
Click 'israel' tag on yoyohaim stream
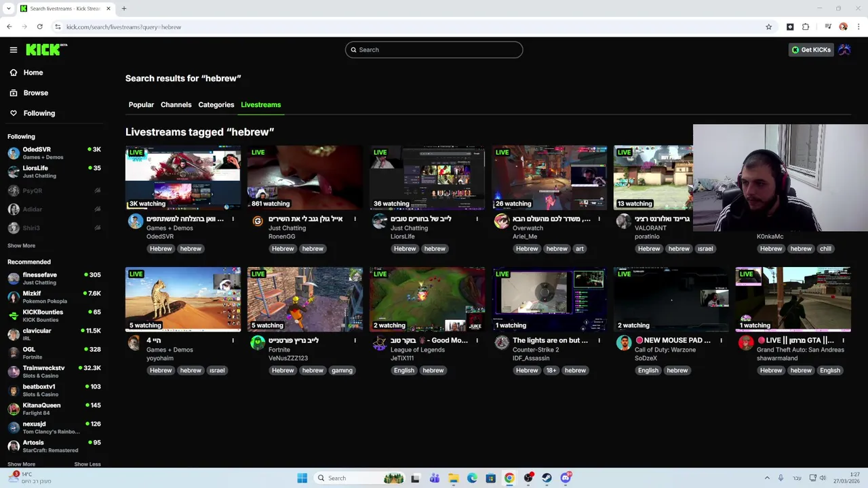pos(217,370)
